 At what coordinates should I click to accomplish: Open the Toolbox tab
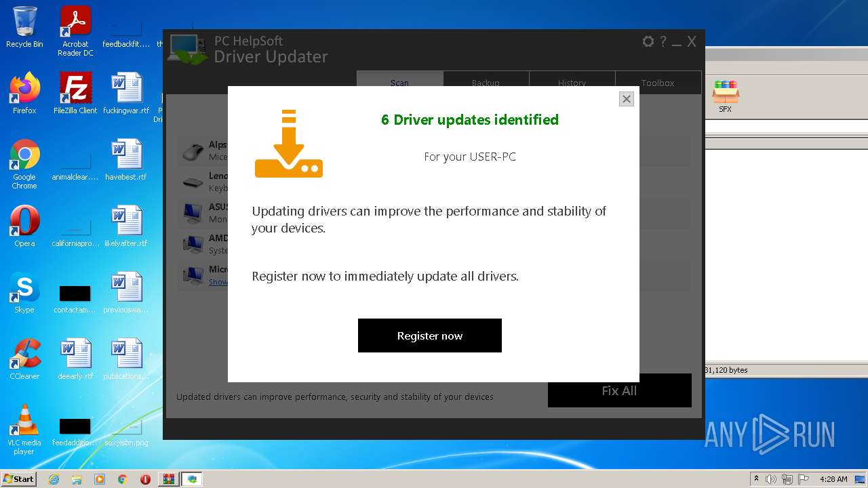pyautogui.click(x=658, y=83)
